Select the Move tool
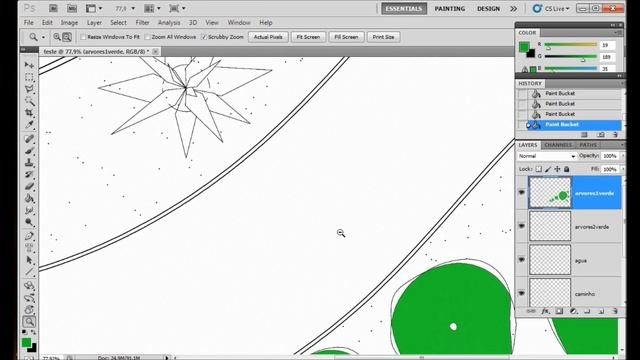This screenshot has height=360, width=640. coord(29,65)
